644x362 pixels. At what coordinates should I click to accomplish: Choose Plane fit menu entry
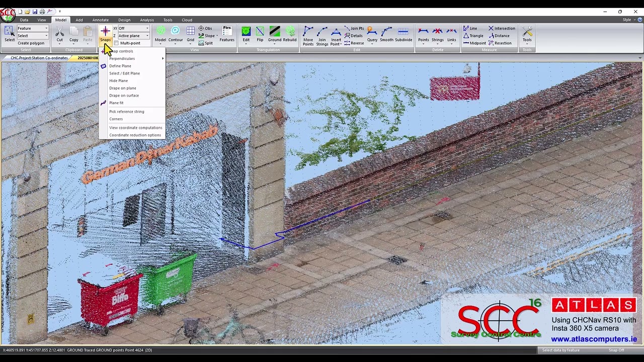tap(132, 103)
